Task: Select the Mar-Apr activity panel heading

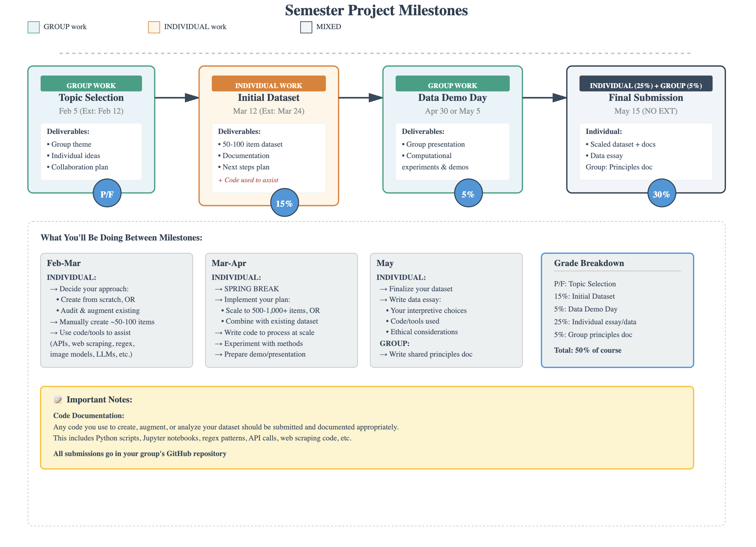Action: 229,263
